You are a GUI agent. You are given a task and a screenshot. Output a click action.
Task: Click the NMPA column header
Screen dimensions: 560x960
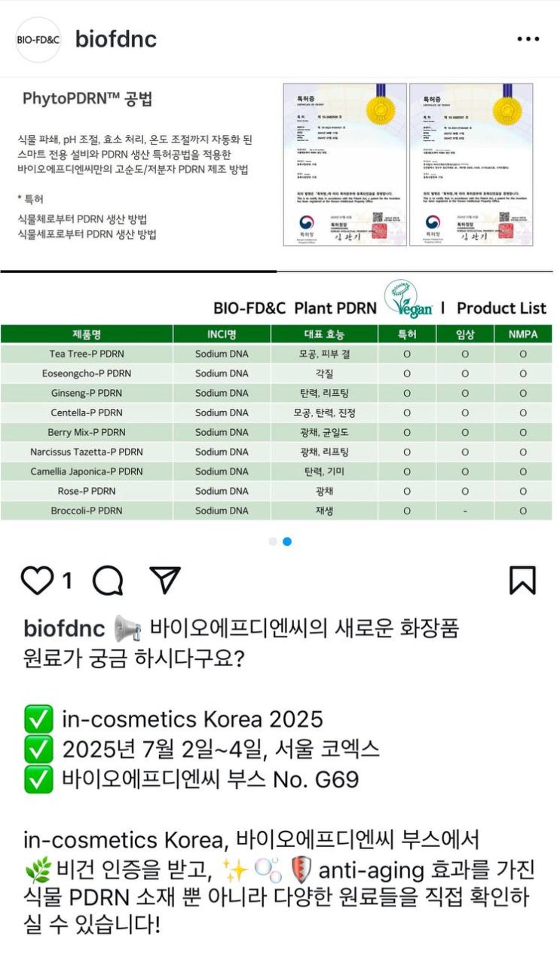tap(523, 334)
